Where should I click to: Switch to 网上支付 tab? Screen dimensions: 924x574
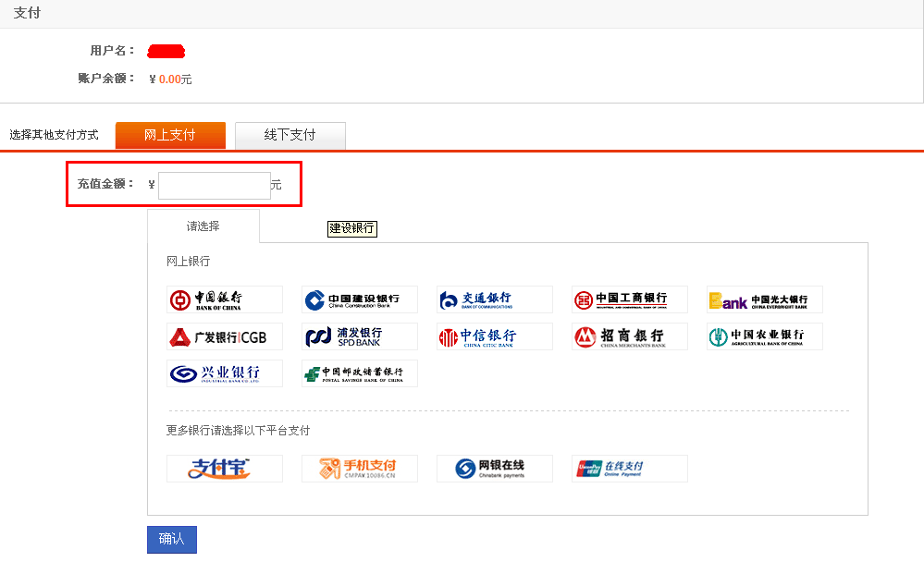coord(170,135)
